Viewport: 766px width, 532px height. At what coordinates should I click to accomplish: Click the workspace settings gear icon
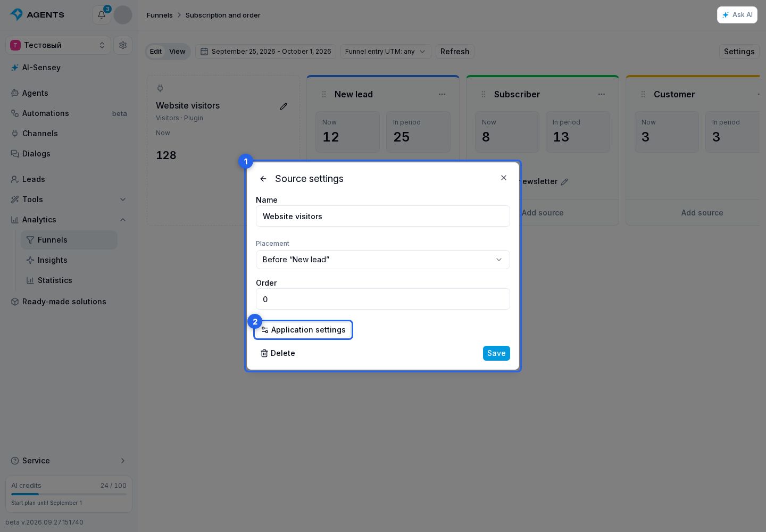pos(123,45)
